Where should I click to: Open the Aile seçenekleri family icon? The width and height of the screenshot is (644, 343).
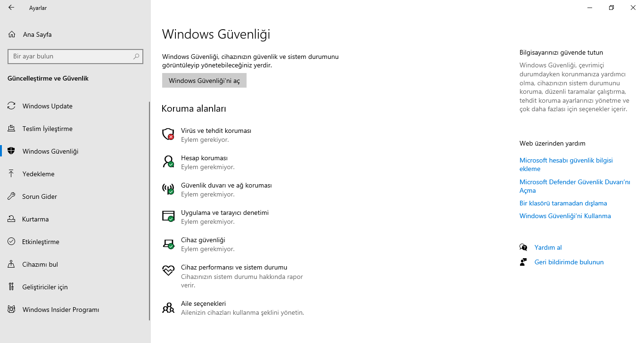pos(168,308)
